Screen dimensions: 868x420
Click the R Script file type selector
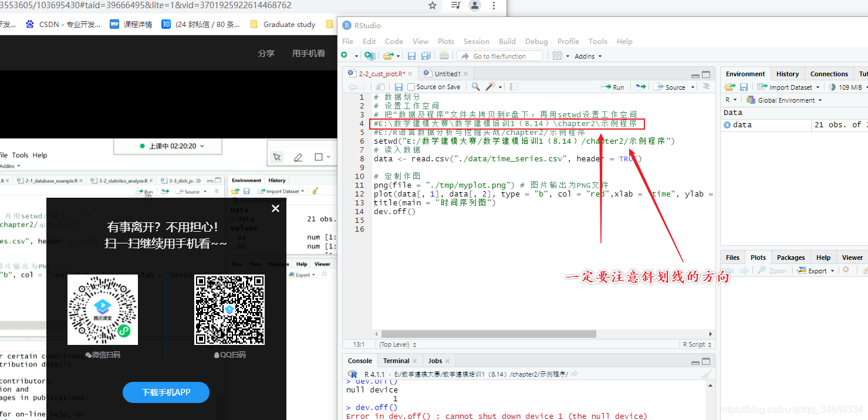tap(697, 344)
